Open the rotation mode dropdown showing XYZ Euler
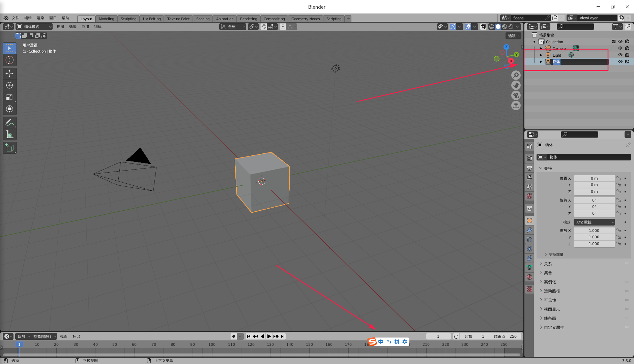Image resolution: width=634 pixels, height=364 pixels. coord(594,222)
